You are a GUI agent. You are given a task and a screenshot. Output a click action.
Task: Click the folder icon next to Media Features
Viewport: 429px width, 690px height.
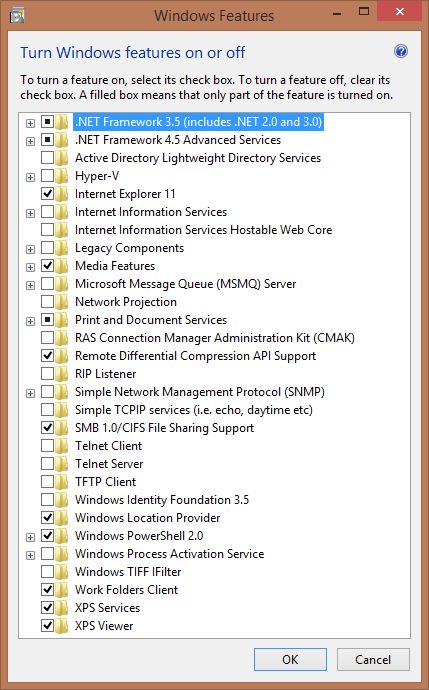pos(62,266)
